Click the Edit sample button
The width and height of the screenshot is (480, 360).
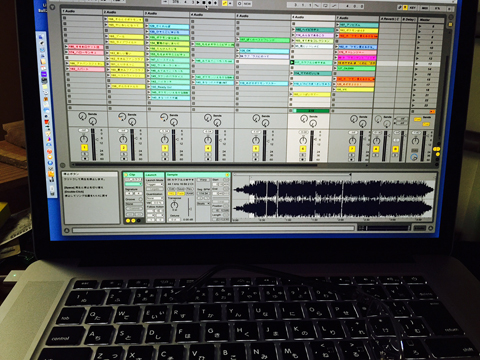[172, 189]
